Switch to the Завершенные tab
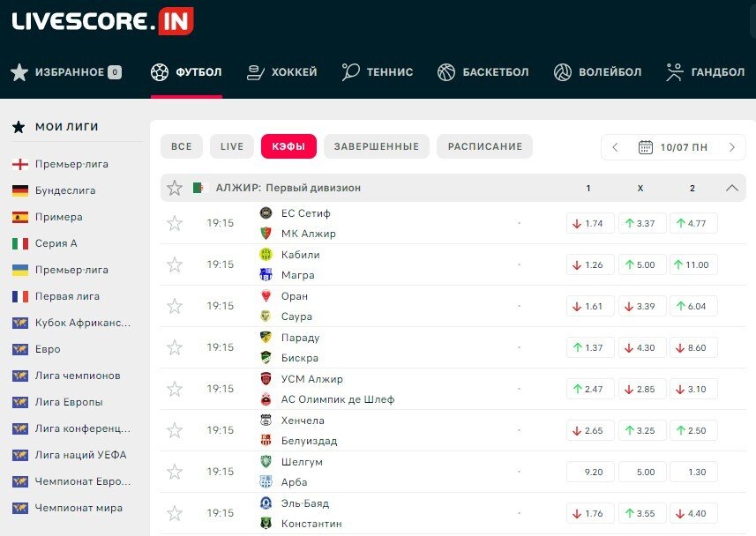 [377, 146]
